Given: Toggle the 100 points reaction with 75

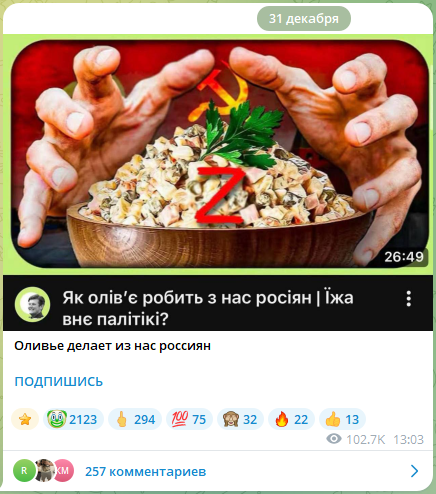Looking at the screenshot, I should click(x=189, y=419).
